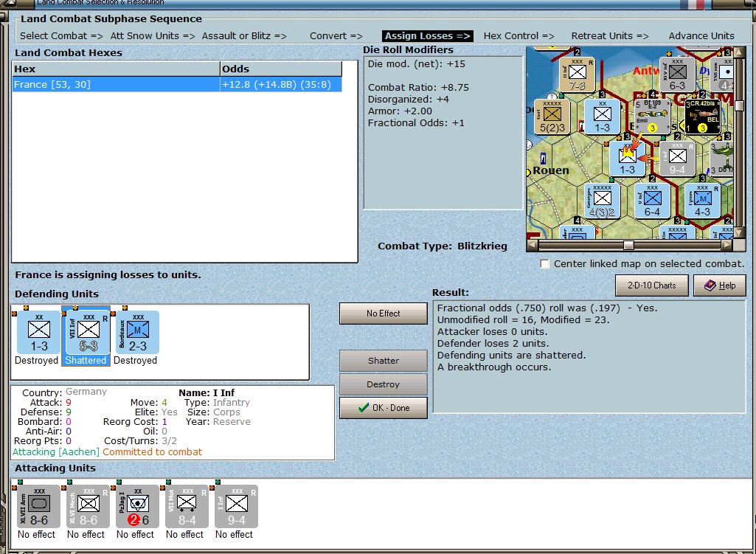
Task: Click the map's vertical scrollbar thumb
Action: [738, 105]
